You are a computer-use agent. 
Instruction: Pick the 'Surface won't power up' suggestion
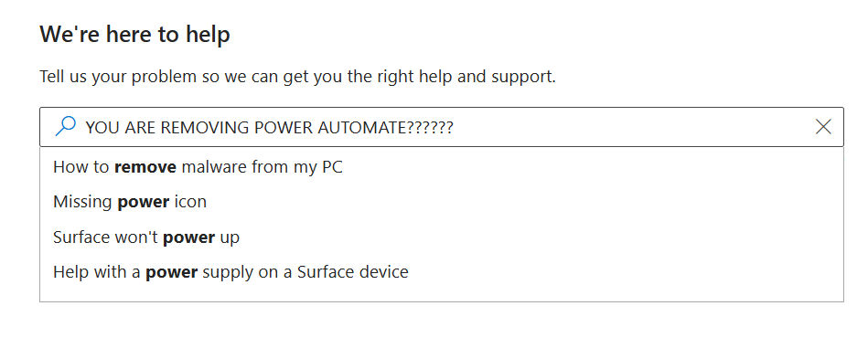tap(441, 237)
